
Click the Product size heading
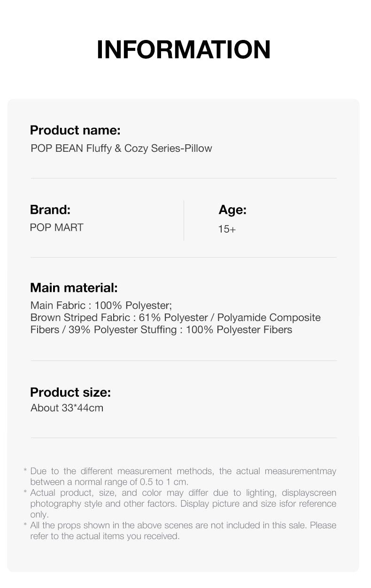(70, 392)
